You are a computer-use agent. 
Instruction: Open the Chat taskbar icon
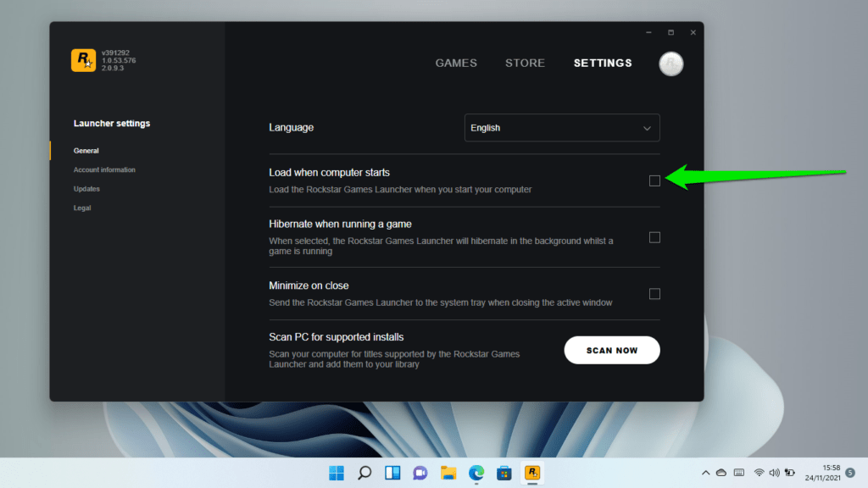point(420,473)
